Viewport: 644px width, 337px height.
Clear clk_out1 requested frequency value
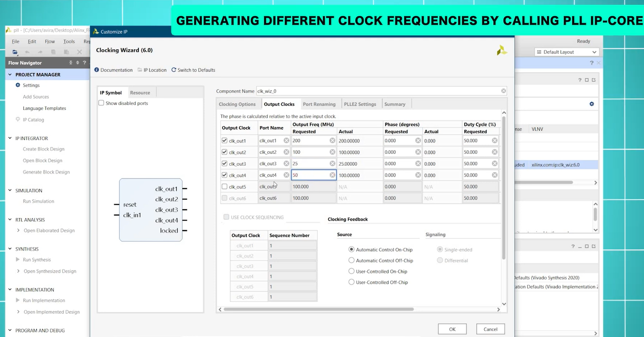point(332,141)
